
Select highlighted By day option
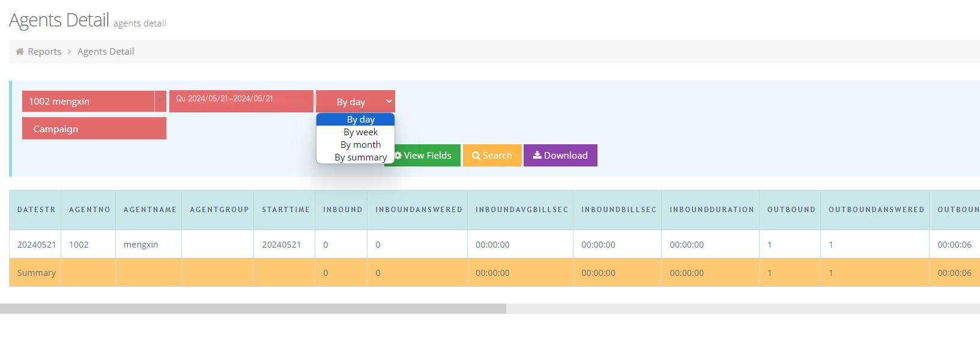[x=360, y=120]
